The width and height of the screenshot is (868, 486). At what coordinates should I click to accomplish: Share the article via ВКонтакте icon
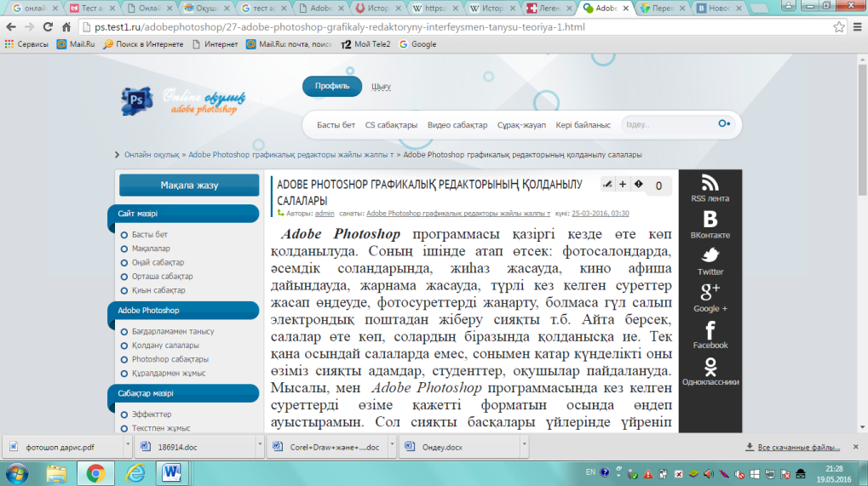(x=710, y=220)
